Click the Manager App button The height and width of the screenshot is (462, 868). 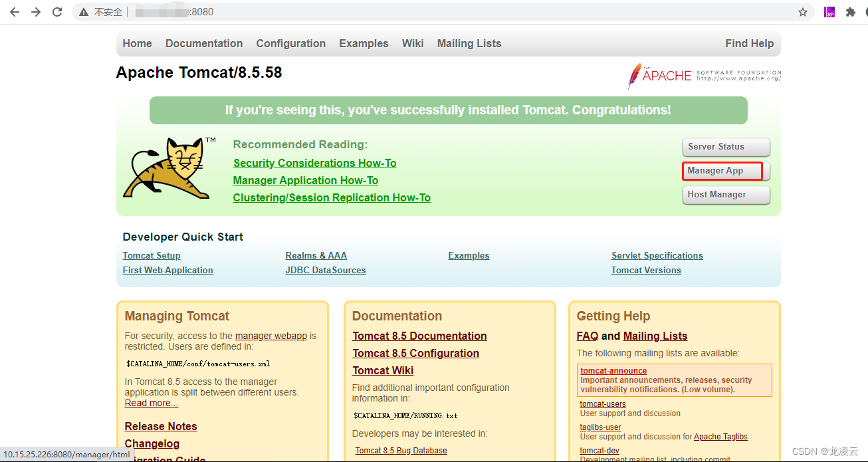click(x=726, y=171)
